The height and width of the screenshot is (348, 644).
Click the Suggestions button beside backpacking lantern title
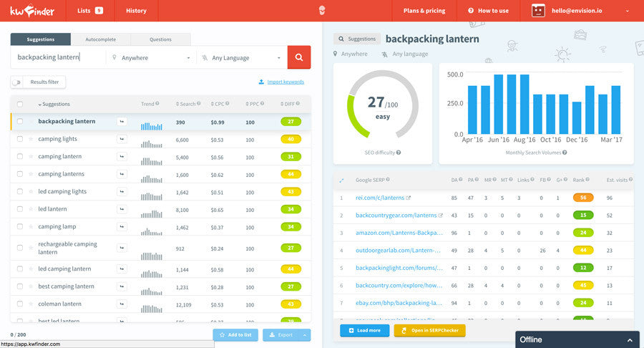pos(357,39)
